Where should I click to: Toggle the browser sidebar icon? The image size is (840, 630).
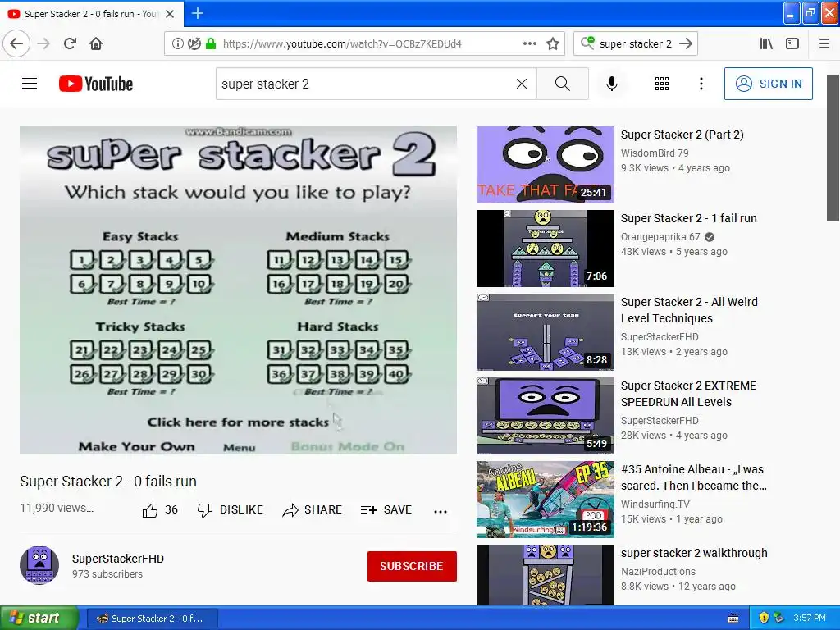[792, 43]
